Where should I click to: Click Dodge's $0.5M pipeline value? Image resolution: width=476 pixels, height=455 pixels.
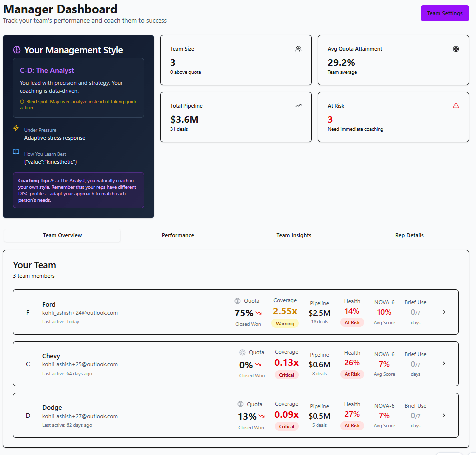(319, 416)
